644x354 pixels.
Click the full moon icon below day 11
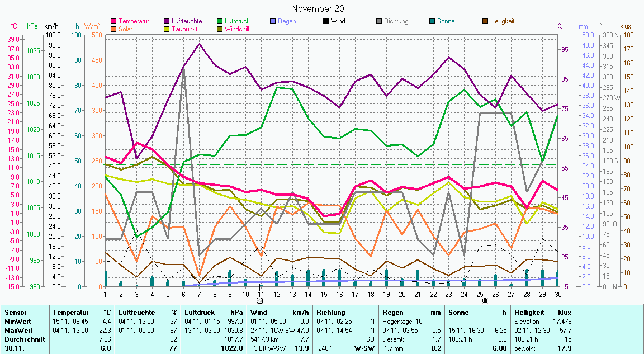click(x=260, y=300)
